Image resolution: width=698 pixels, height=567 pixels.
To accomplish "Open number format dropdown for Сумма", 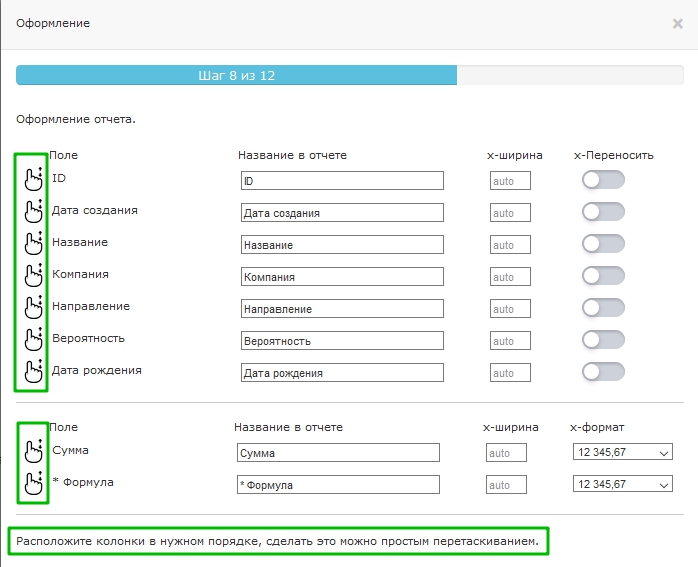I will 622,453.
